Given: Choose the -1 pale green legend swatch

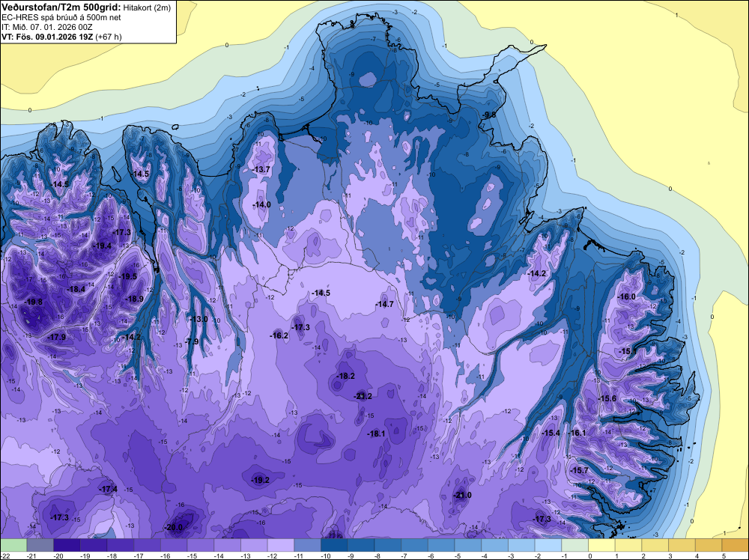Looking at the screenshot, I should 575,545.
